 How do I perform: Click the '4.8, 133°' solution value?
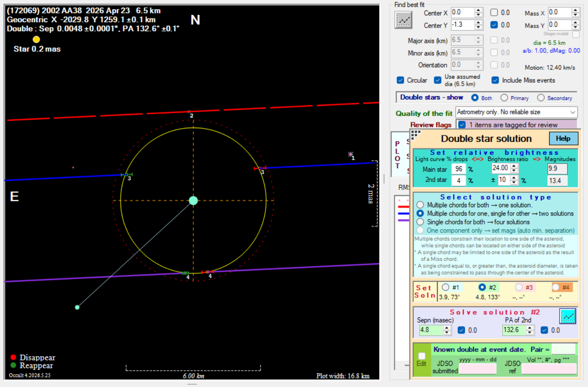487,297
